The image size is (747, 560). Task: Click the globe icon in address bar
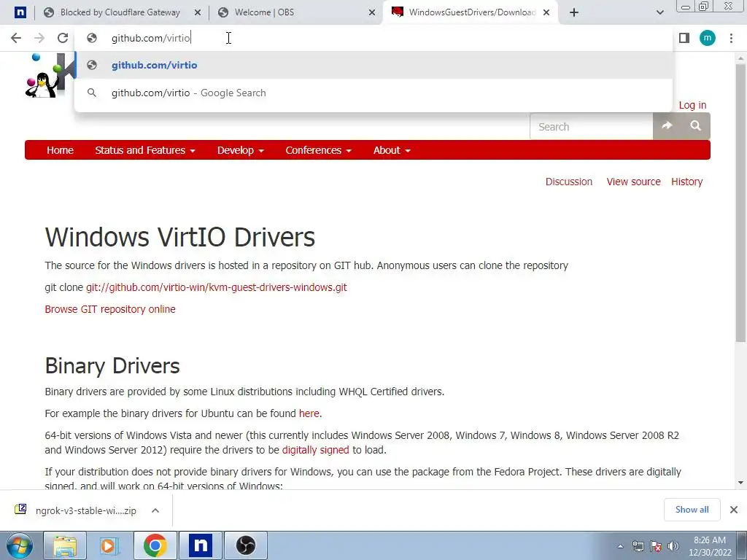click(92, 38)
